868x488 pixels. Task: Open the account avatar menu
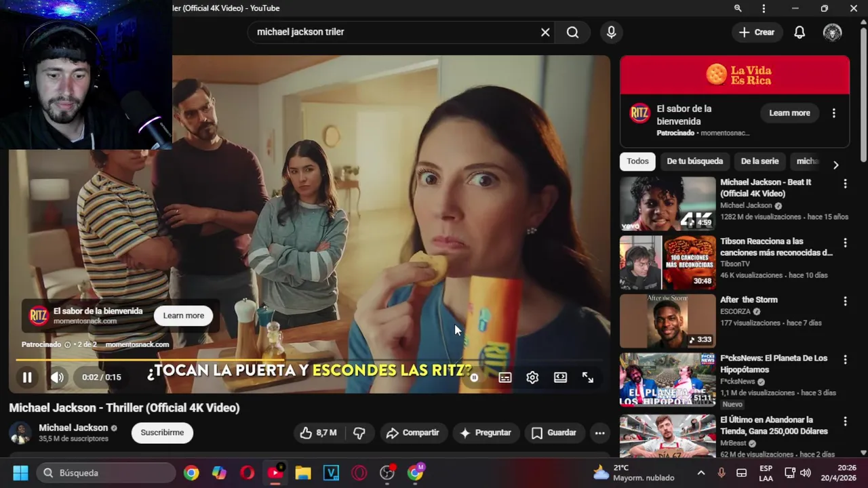[832, 32]
